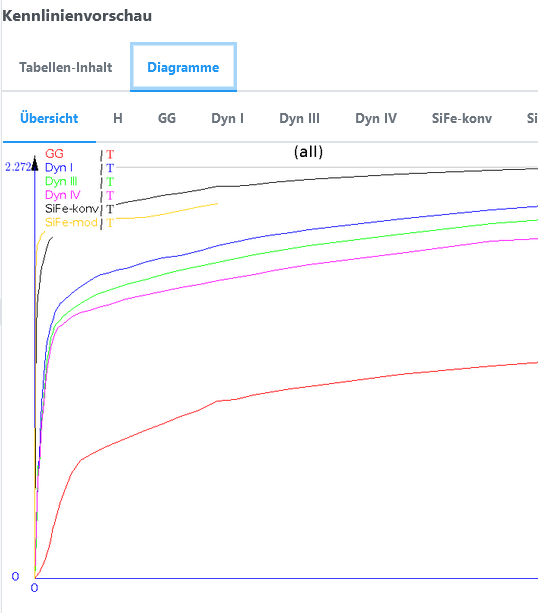Open the GG diagram tab

point(167,118)
